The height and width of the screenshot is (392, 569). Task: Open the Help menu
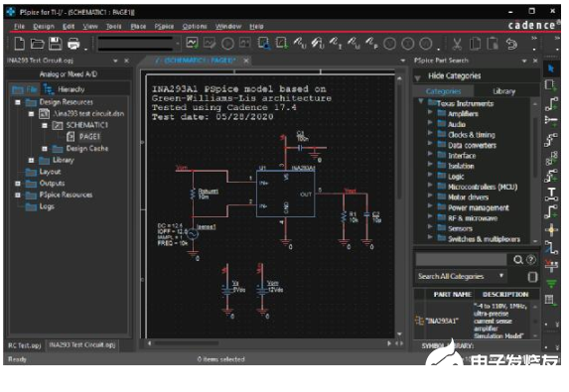pos(256,27)
